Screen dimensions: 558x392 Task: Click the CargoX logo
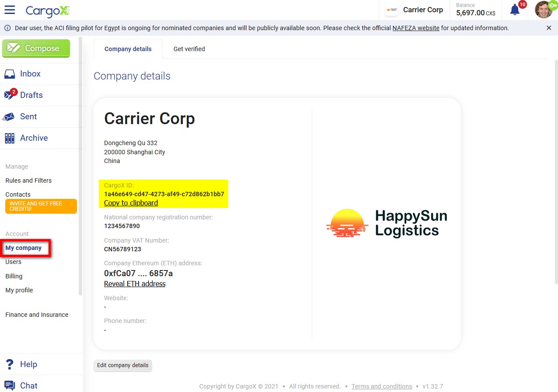47,10
